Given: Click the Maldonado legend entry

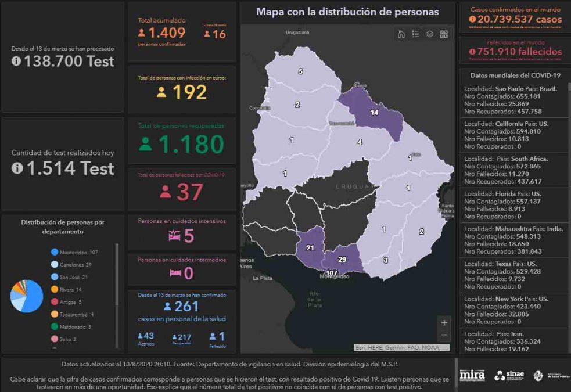Looking at the screenshot, I should (x=76, y=326).
